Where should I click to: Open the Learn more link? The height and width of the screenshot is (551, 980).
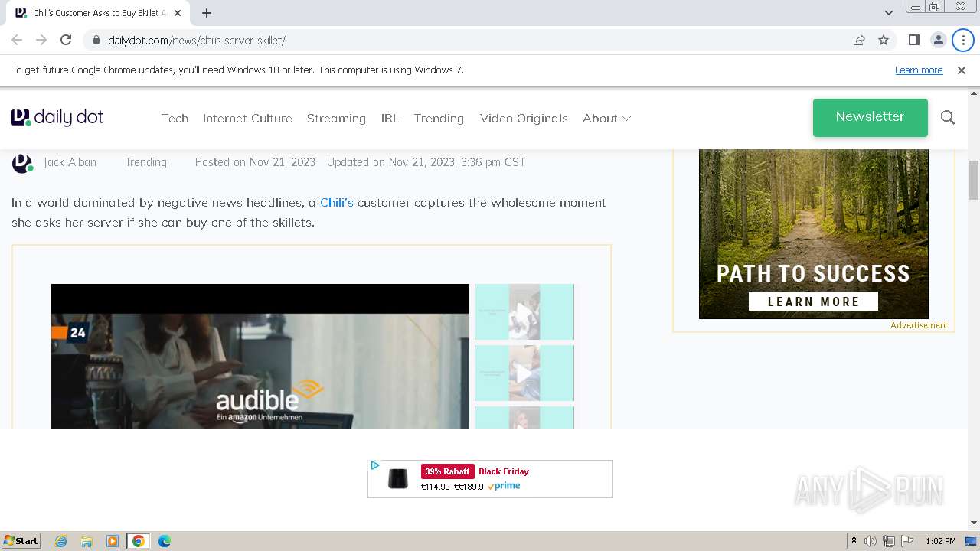point(919,70)
